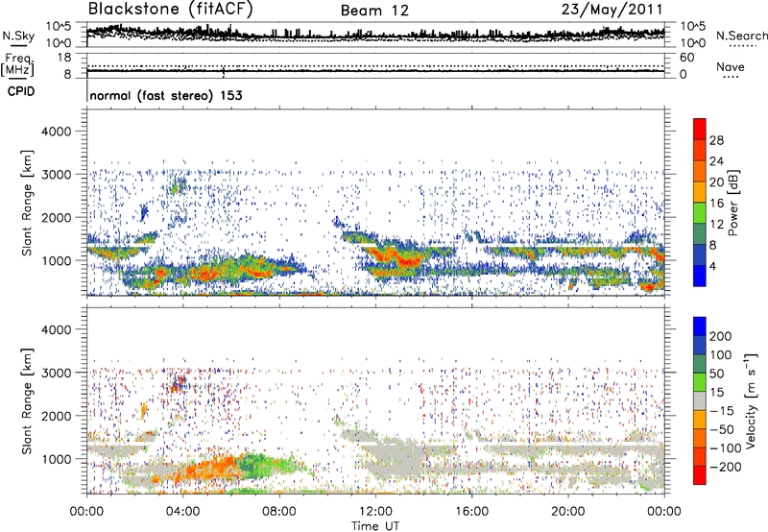Click the '100' label on Velocity colorbar
768x532 pixels.
[x=721, y=355]
